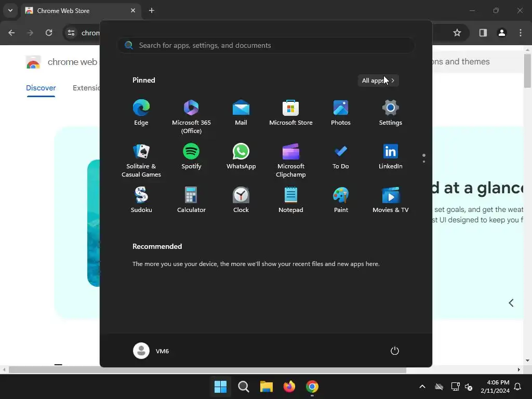This screenshot has height=399, width=532.
Task: Launch Movies & TV app
Action: click(391, 200)
